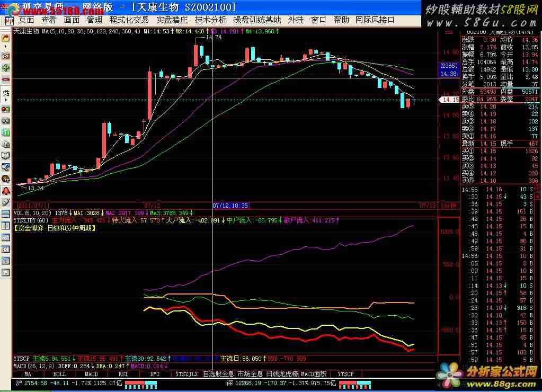Open the 日线龙虎榜 tab

282,374
